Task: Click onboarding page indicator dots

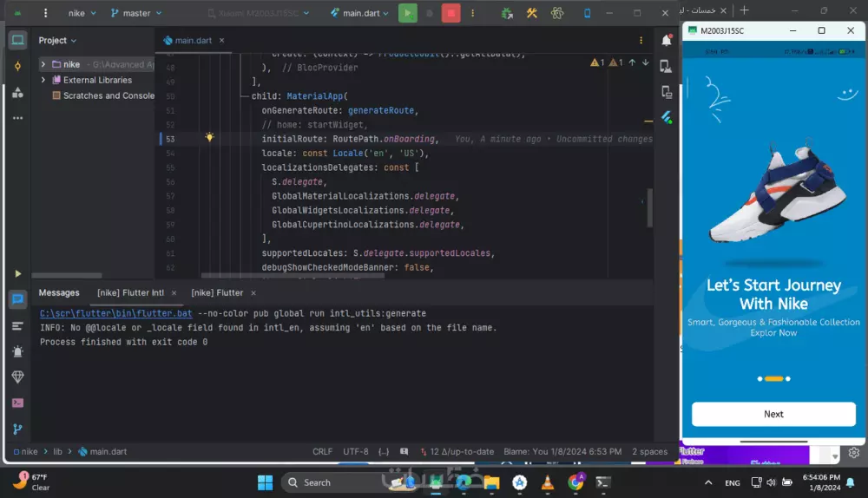Action: pyautogui.click(x=773, y=378)
